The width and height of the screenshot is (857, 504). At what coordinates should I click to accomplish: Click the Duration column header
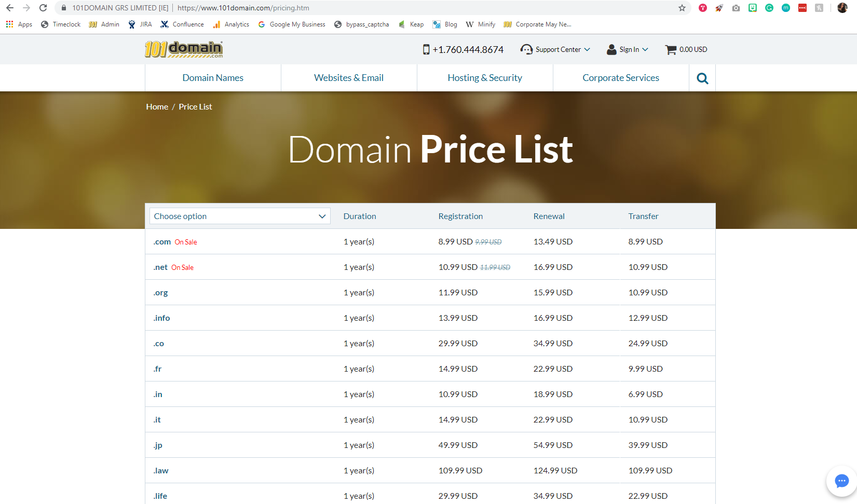click(360, 216)
